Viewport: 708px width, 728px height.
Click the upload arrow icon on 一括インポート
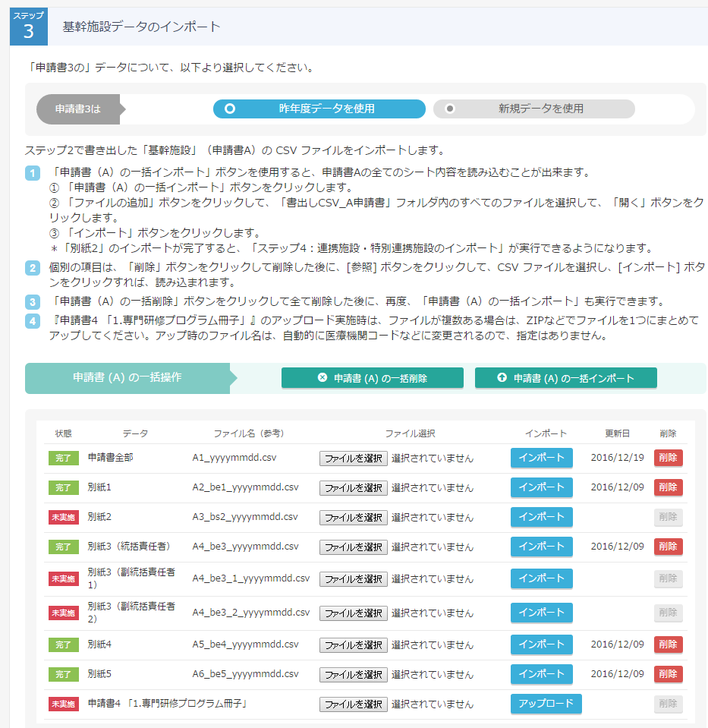(502, 378)
